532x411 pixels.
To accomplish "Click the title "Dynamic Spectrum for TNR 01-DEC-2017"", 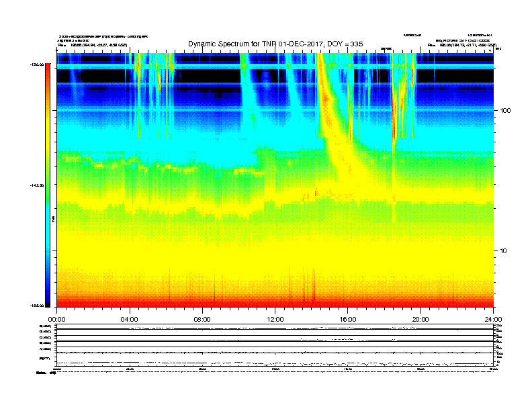I will [x=275, y=44].
